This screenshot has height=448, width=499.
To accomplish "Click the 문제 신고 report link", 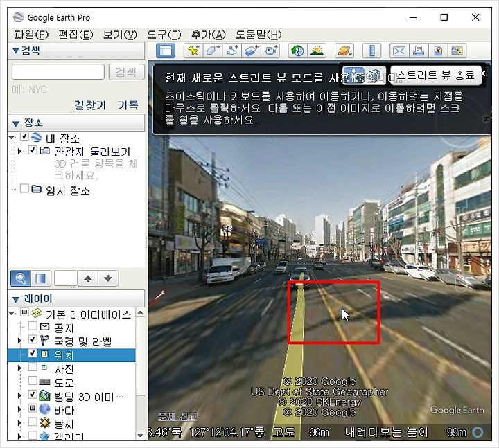I will (x=177, y=416).
